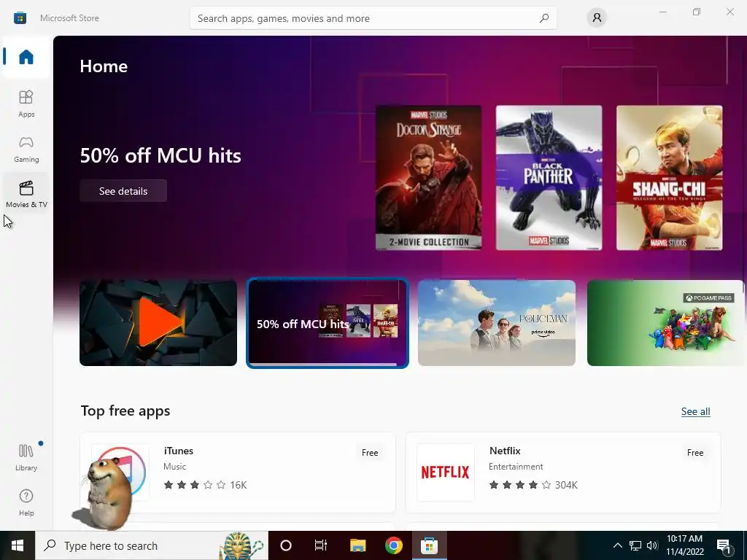
Task: Open the Help section
Action: [x=26, y=502]
